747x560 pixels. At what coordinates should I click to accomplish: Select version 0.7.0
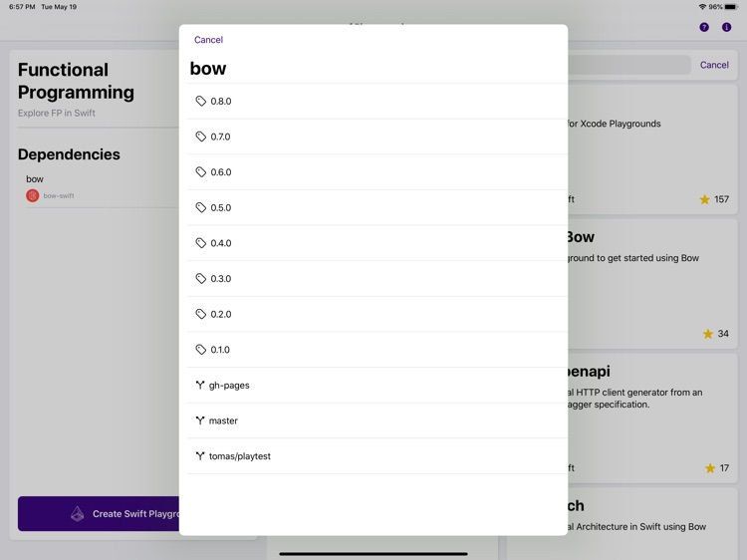click(377, 137)
